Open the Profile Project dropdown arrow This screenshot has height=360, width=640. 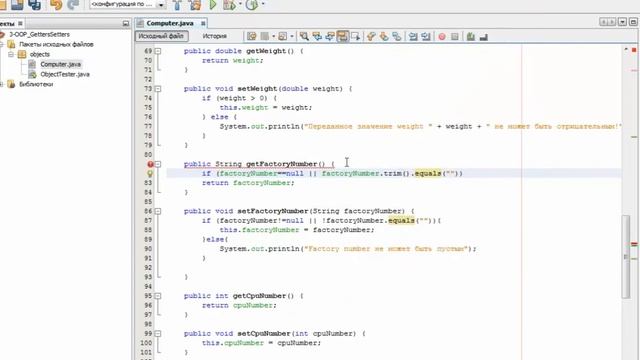[x=263, y=4]
